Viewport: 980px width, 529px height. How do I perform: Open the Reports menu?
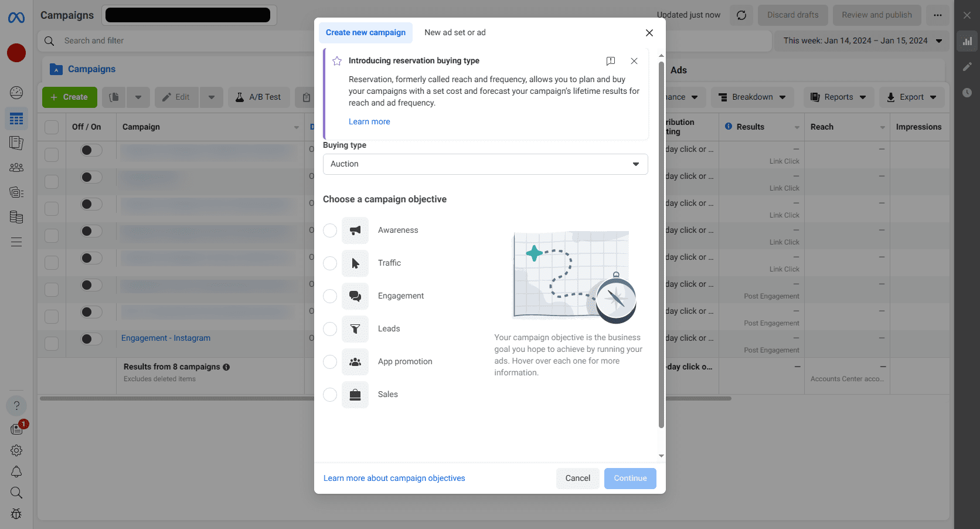click(x=839, y=97)
